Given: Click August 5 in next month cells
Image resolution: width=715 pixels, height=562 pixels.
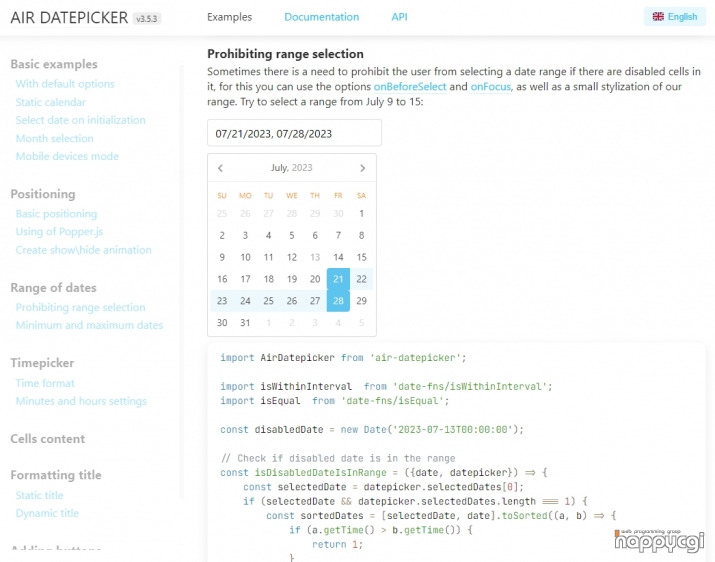Looking at the screenshot, I should [361, 323].
